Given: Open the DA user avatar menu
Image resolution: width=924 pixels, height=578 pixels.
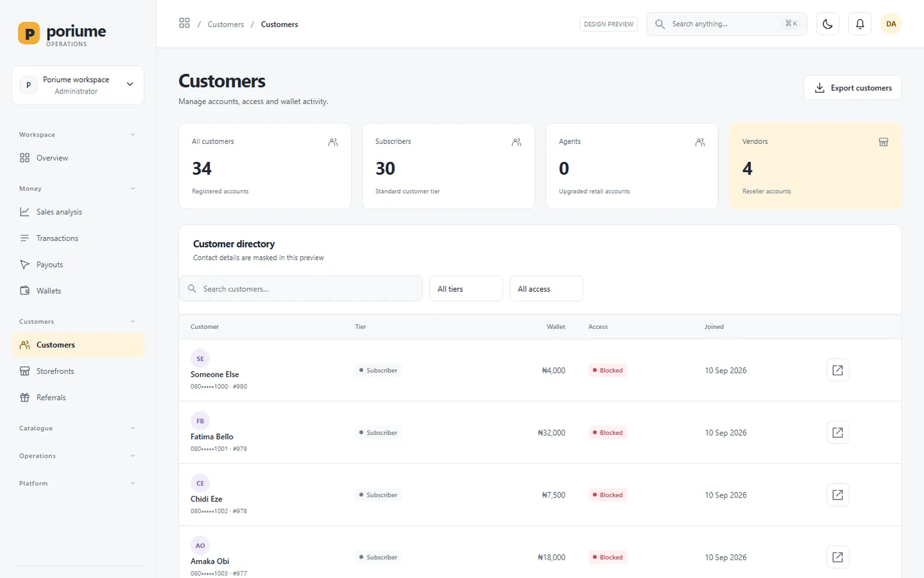Looking at the screenshot, I should (891, 24).
